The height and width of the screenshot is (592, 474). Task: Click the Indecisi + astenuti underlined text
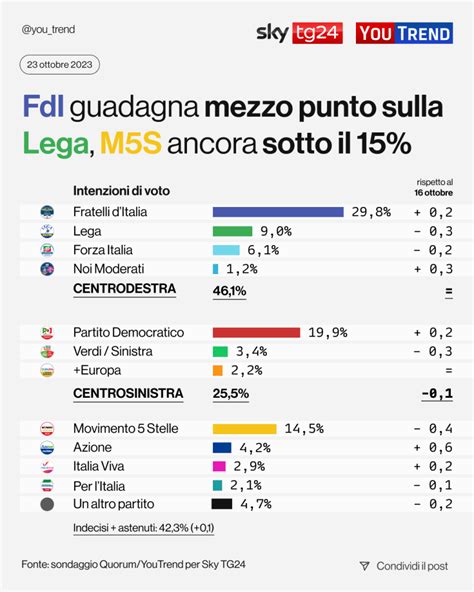(x=144, y=528)
